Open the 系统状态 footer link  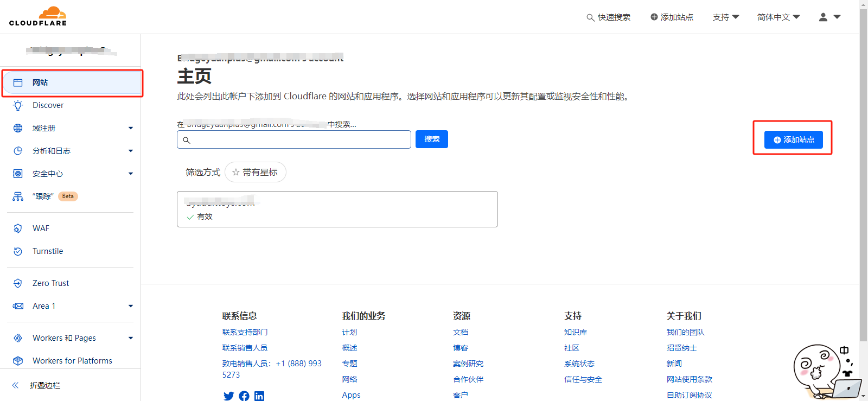(579, 364)
